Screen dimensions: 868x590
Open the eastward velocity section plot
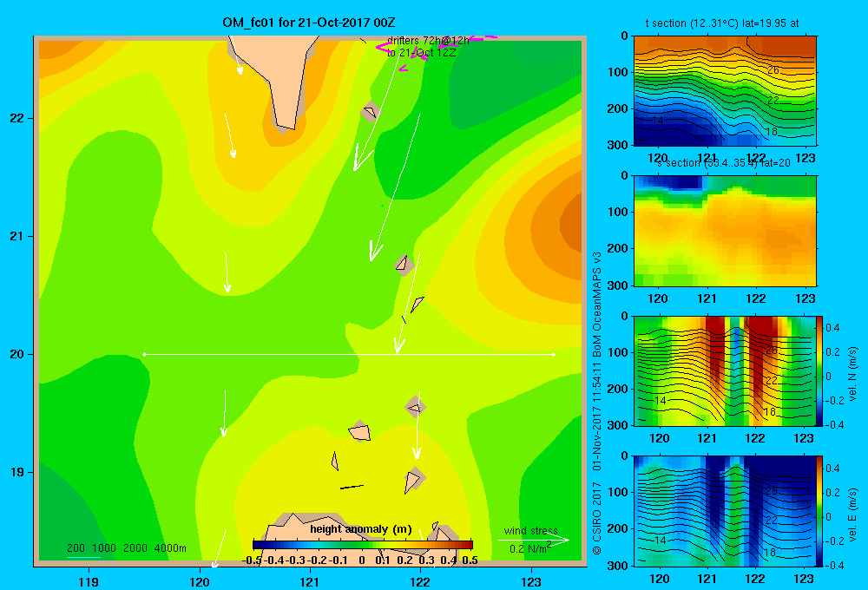(725, 510)
